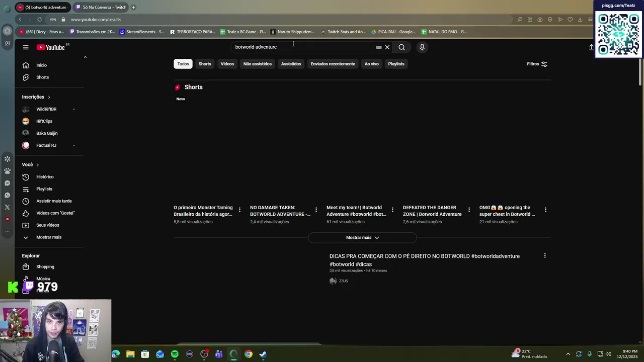Open 'StreamElements' bookmark

[142, 32]
